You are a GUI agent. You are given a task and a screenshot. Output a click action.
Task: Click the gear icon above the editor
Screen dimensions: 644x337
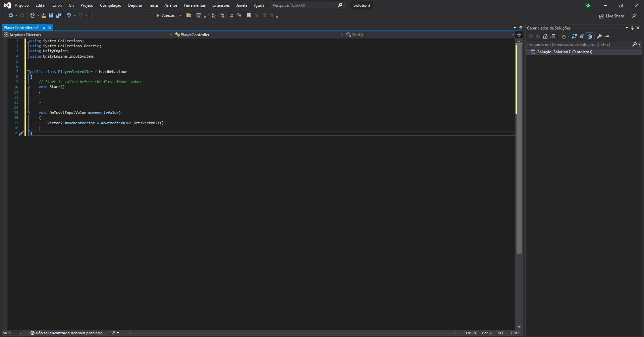tap(521, 27)
